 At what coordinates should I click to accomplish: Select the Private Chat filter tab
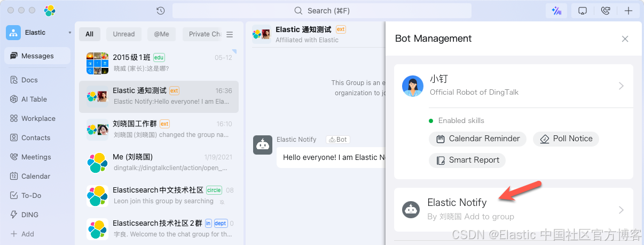202,34
